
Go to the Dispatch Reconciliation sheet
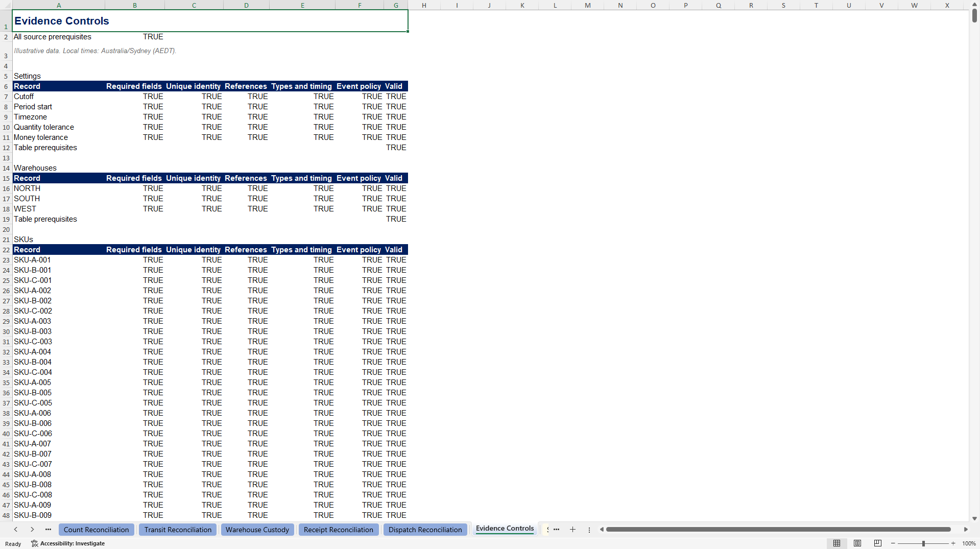tap(425, 530)
